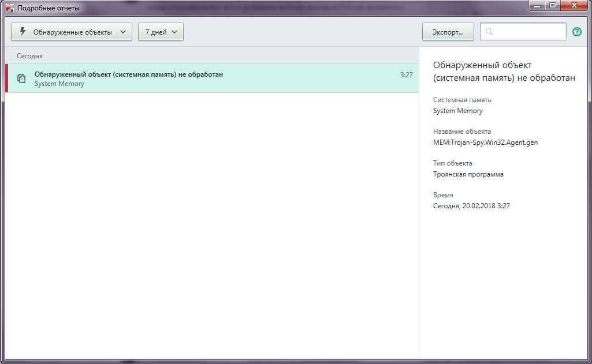Click "System Memory" subtitle in the event row
Screen dimensions: 592x364
[x=59, y=84]
